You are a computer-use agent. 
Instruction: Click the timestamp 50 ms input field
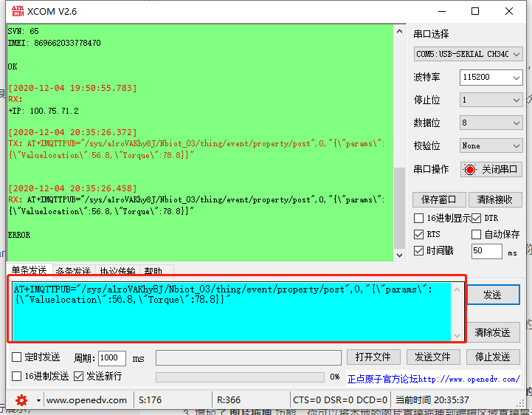(x=486, y=251)
